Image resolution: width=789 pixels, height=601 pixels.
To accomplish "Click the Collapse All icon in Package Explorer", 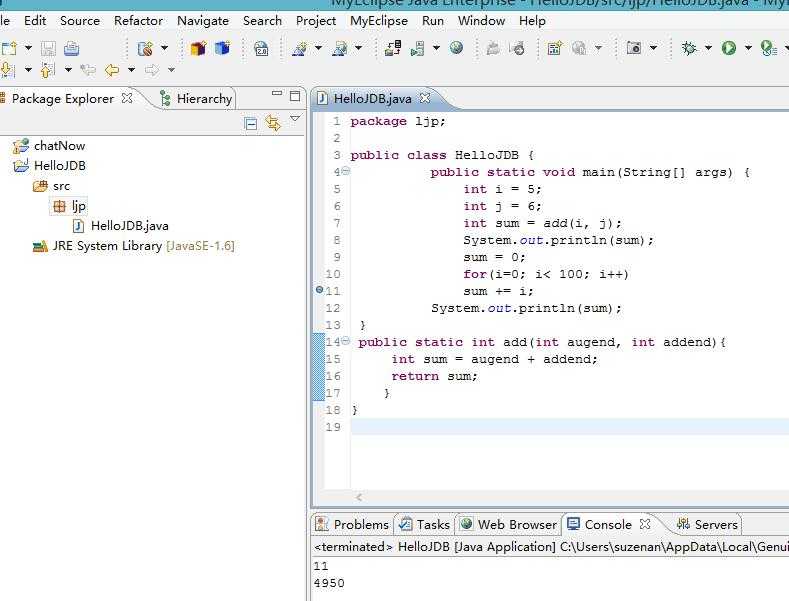I will pyautogui.click(x=251, y=123).
